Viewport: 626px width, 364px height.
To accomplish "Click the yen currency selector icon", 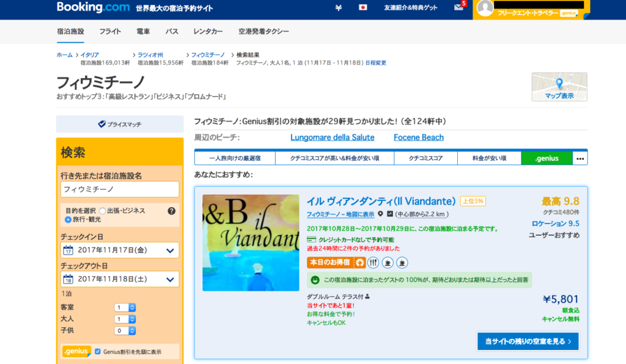I will click(339, 8).
